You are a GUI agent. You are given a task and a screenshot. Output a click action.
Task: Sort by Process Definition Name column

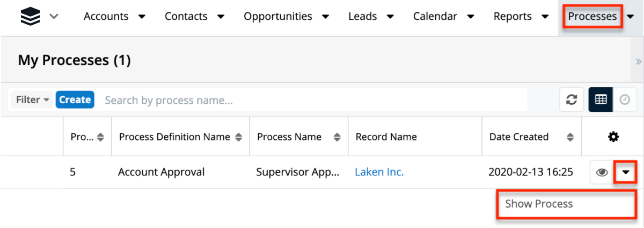239,137
